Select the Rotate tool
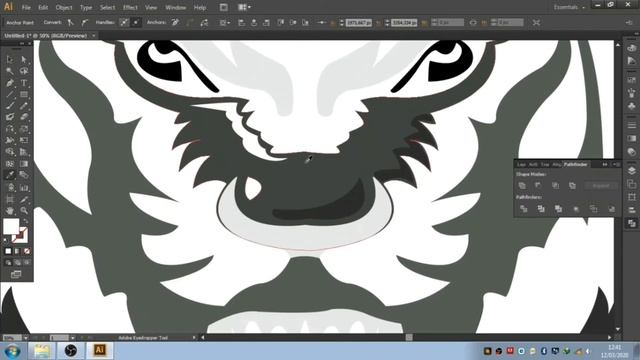This screenshot has height=360, width=640. pyautogui.click(x=10, y=129)
